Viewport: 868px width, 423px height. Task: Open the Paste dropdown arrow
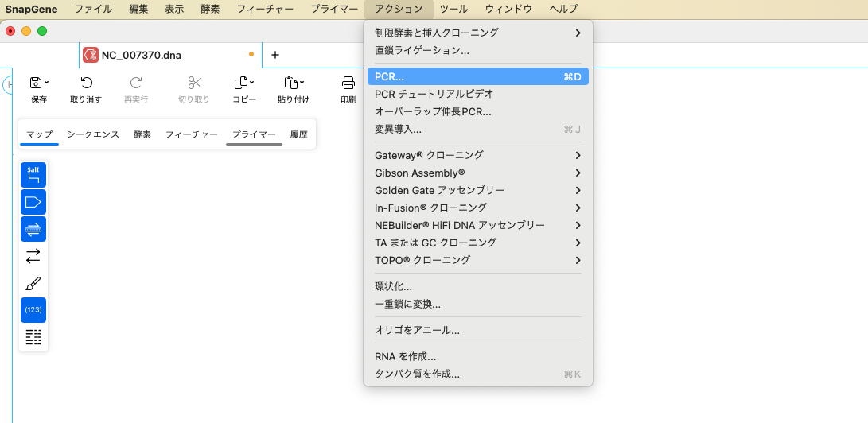(302, 83)
